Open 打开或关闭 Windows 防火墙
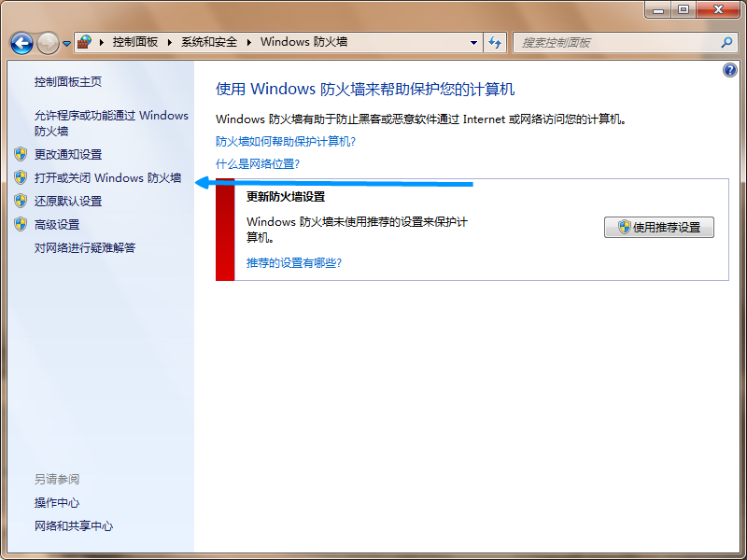Viewport: 747px width, 560px height. [x=107, y=178]
